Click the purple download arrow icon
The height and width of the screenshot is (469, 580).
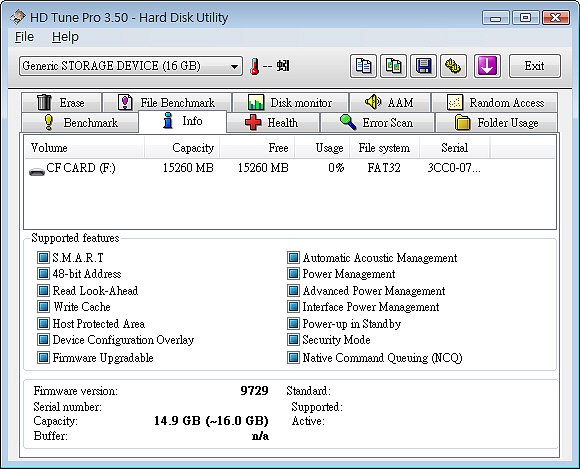(487, 66)
